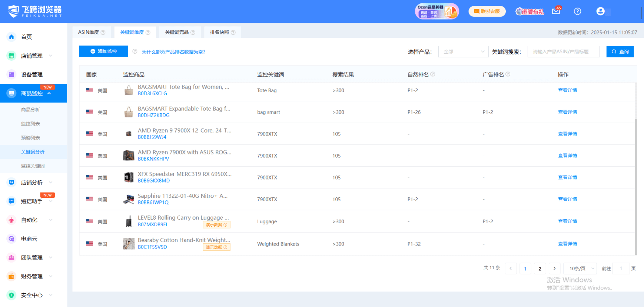Click the team management sidebar icon

tap(11, 257)
